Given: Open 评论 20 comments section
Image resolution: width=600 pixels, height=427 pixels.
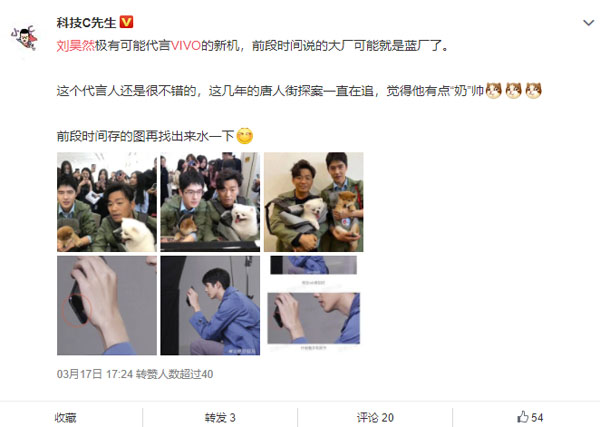Looking at the screenshot, I should [375, 417].
